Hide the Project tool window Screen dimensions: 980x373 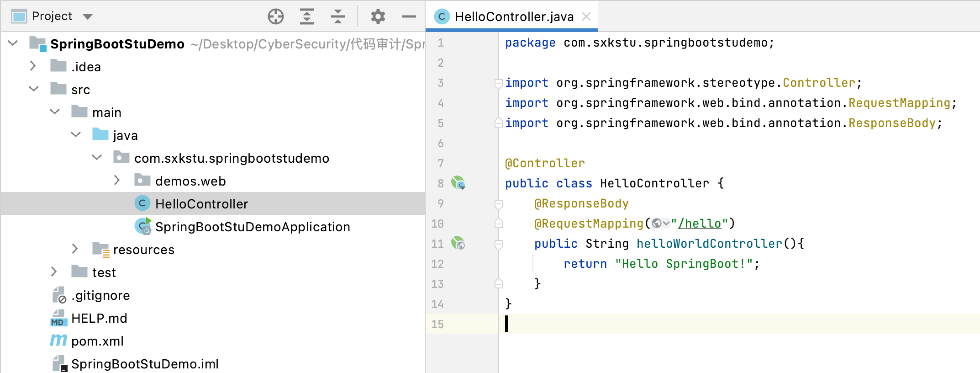click(x=409, y=16)
